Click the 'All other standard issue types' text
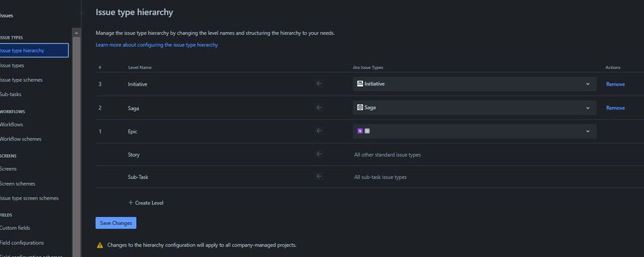 coord(387,155)
